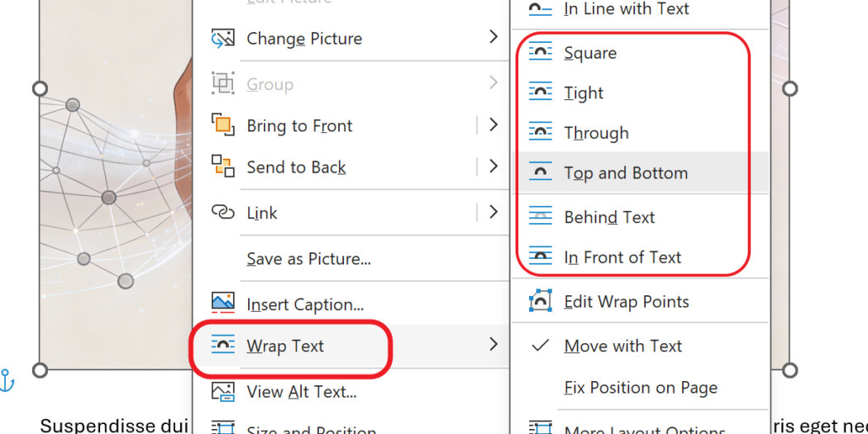Enable Fix Position on Page

(641, 388)
